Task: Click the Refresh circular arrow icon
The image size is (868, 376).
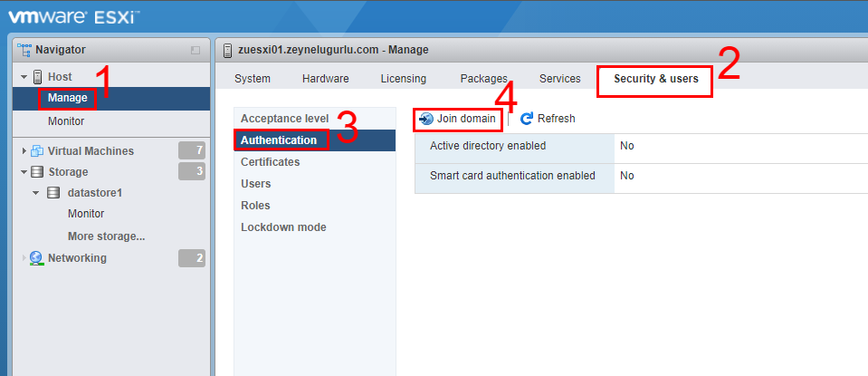Action: 527,119
